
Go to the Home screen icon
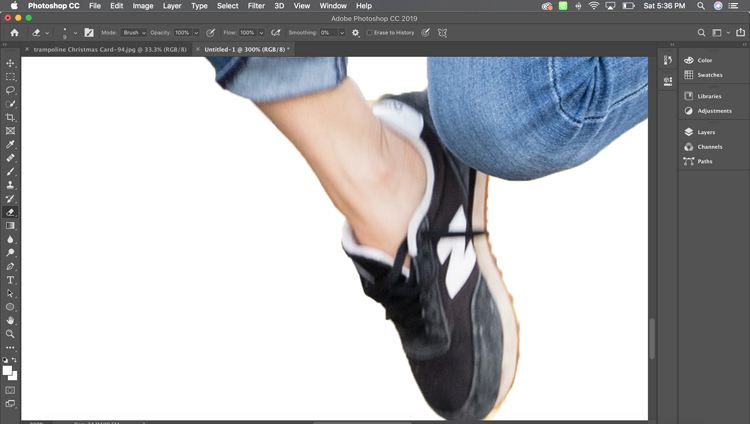[x=14, y=33]
